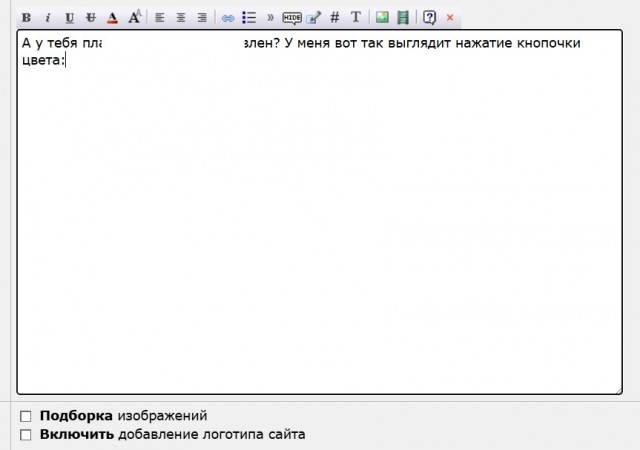Align text to the right
The image size is (640, 450).
pyautogui.click(x=202, y=18)
